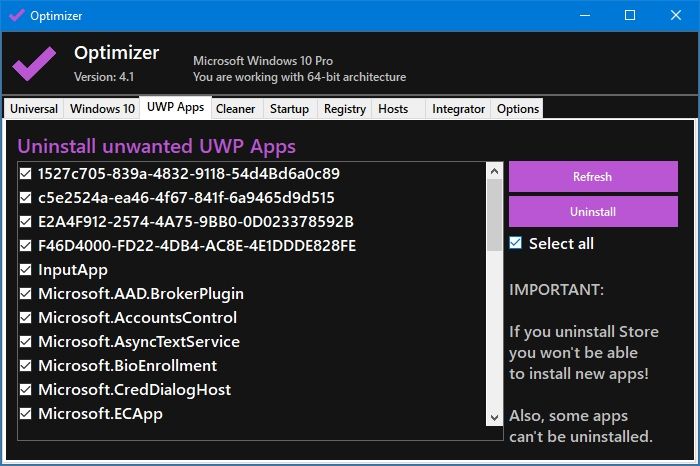Uncheck the InputApp checkbox

26,270
